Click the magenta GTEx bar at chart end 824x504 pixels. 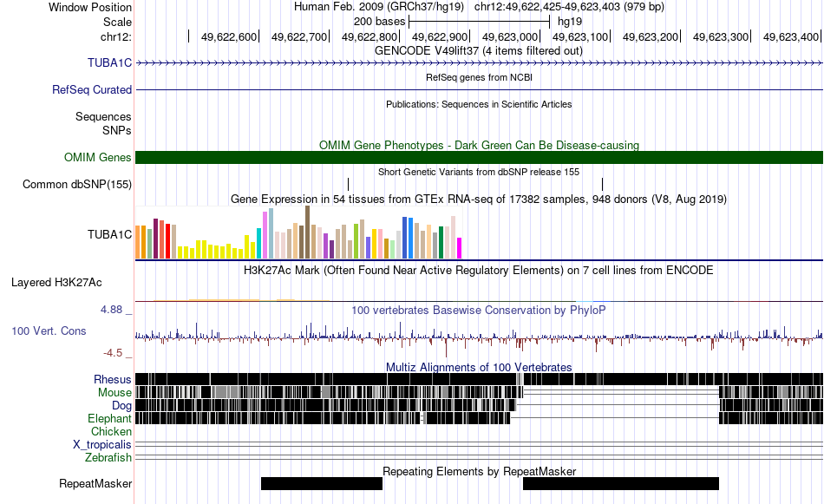[x=459, y=248]
